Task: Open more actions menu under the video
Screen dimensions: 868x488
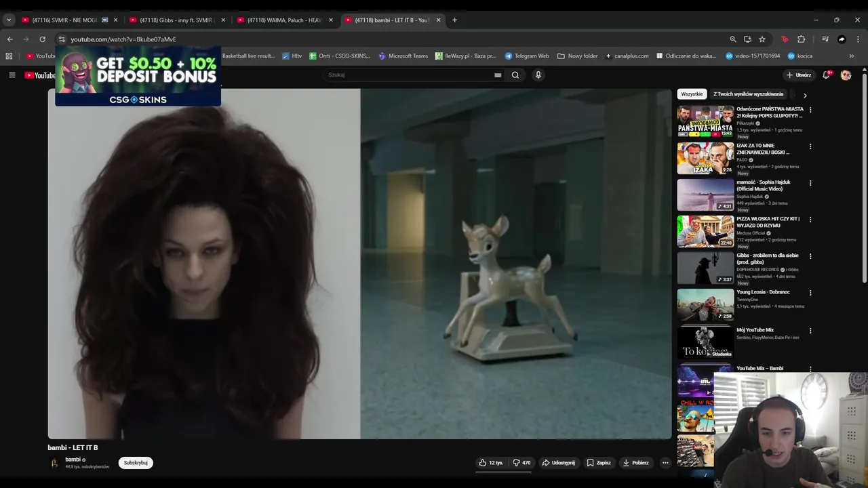Action: click(x=665, y=463)
